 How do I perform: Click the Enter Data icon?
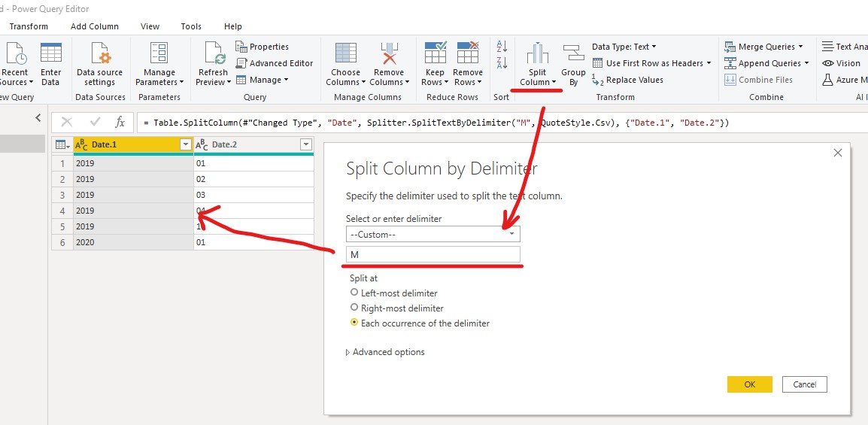pyautogui.click(x=51, y=53)
